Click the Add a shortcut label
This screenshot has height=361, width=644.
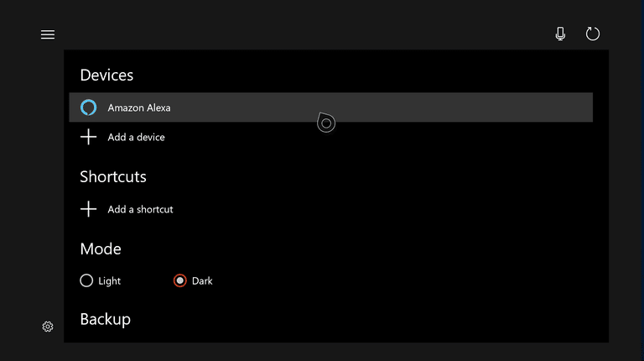point(140,209)
